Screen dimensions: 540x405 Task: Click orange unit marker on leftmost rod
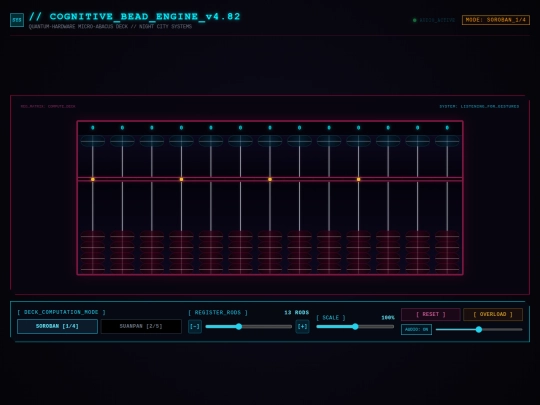click(x=93, y=179)
